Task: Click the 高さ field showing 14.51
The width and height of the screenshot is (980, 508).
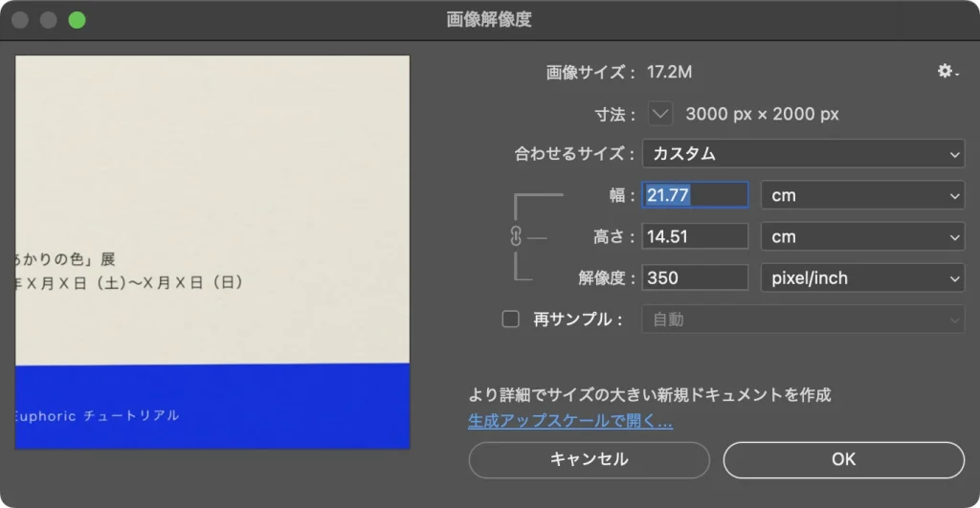Action: [x=695, y=237]
